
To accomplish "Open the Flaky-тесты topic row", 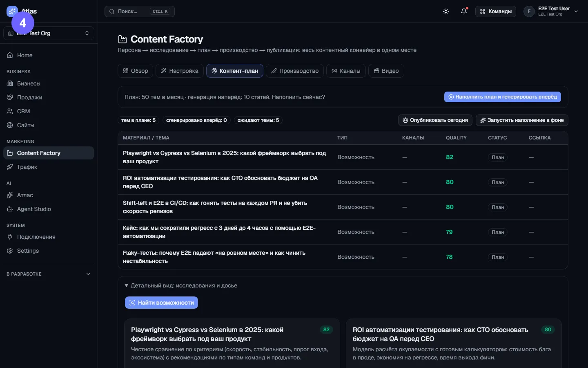I will (x=343, y=257).
